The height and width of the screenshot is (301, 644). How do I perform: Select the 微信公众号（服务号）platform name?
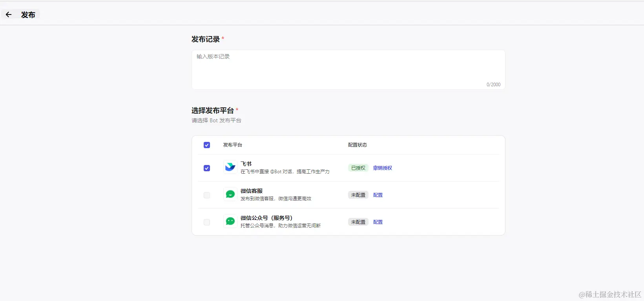point(266,218)
